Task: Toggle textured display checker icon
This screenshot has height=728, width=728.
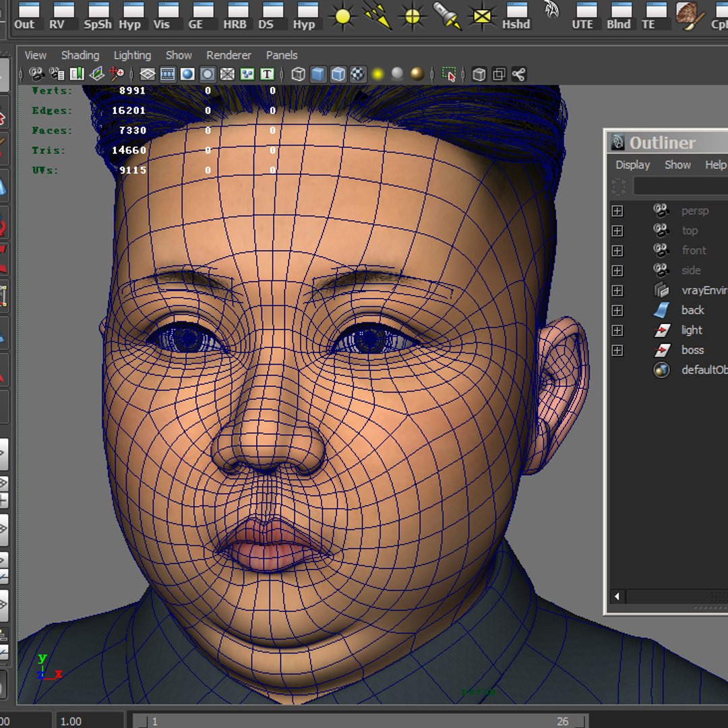Action: (358, 74)
